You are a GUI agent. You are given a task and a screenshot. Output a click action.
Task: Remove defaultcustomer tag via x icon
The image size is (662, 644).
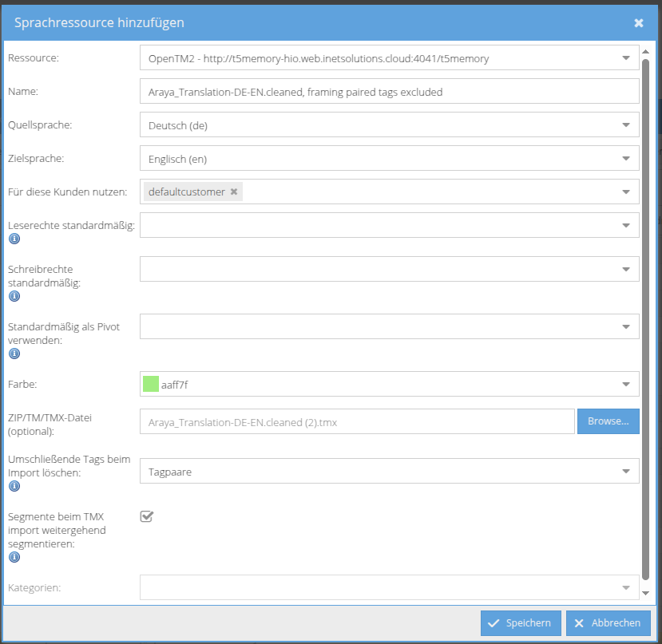click(234, 192)
